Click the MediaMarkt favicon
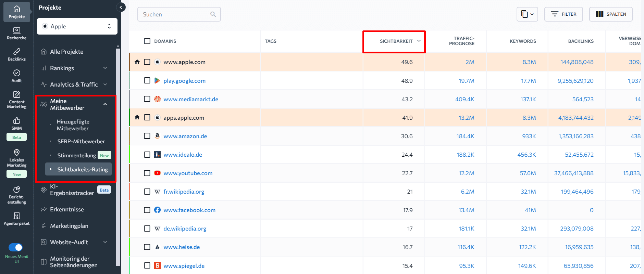Image resolution: width=644 pixels, height=274 pixels. pyautogui.click(x=157, y=99)
